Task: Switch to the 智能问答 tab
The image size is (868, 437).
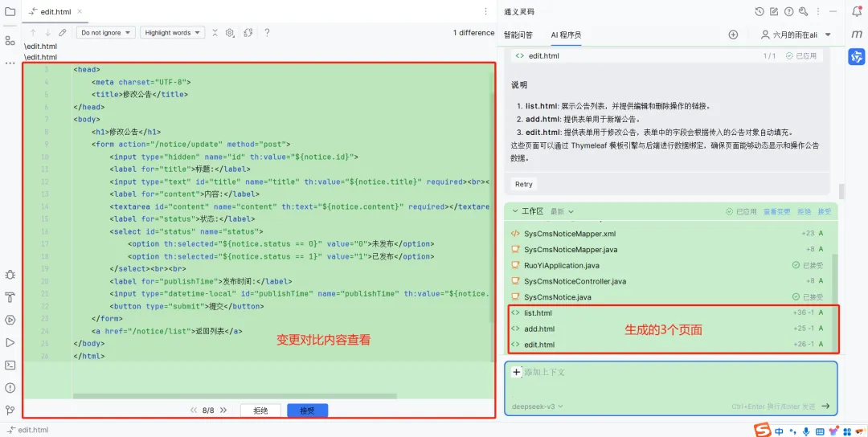Action: 518,35
